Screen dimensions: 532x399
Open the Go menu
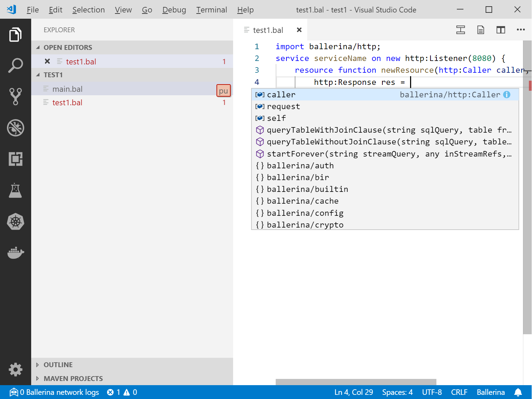(x=147, y=10)
